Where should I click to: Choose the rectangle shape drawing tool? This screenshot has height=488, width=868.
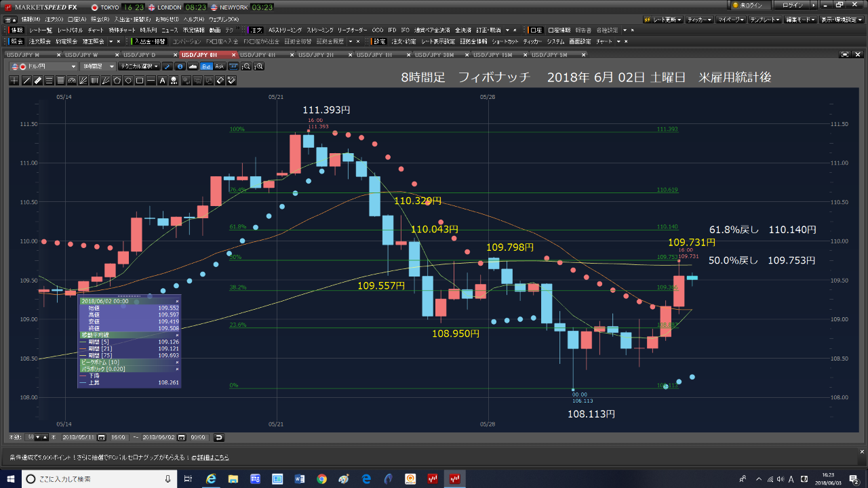[139, 81]
